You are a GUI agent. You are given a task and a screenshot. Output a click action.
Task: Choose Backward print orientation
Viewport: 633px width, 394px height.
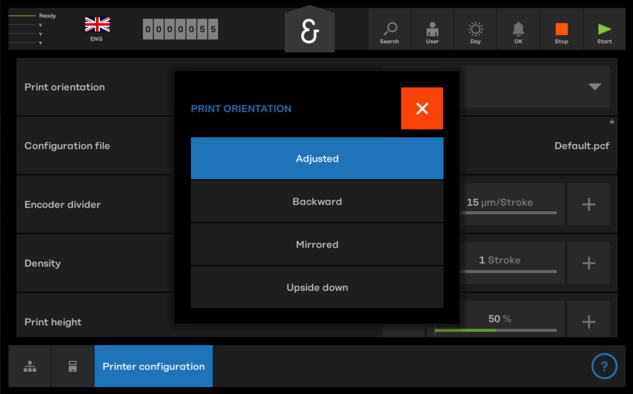tap(317, 201)
